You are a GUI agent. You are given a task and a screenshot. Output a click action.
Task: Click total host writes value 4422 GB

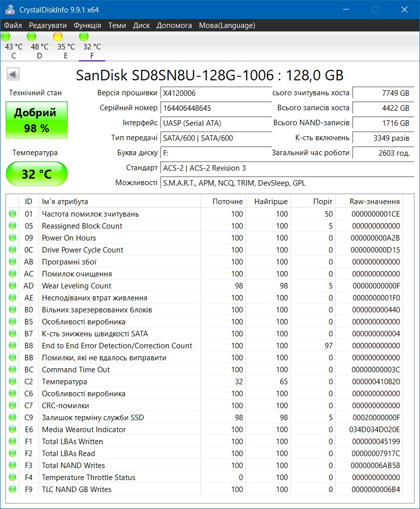(x=383, y=108)
